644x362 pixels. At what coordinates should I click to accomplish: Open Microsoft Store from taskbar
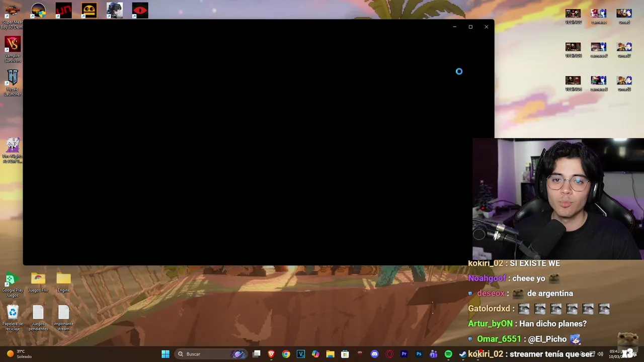click(345, 354)
